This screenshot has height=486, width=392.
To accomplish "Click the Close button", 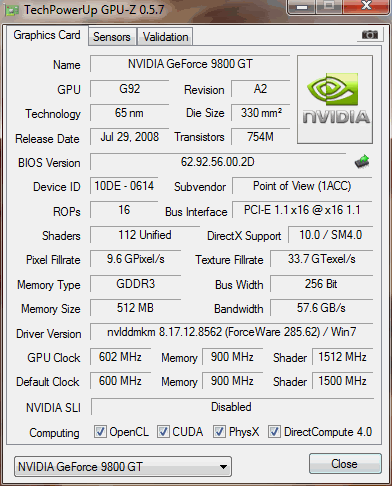I will 345,464.
